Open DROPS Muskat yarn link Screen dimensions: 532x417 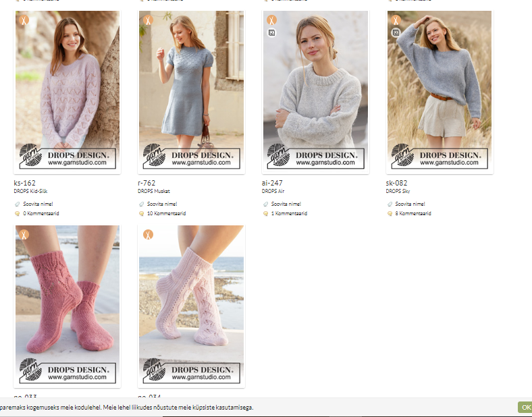154,191
